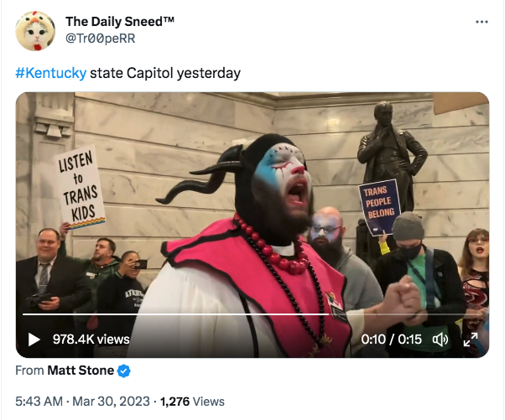Open The Daily Sneed display name
The height and width of the screenshot is (420, 505).
point(120,22)
